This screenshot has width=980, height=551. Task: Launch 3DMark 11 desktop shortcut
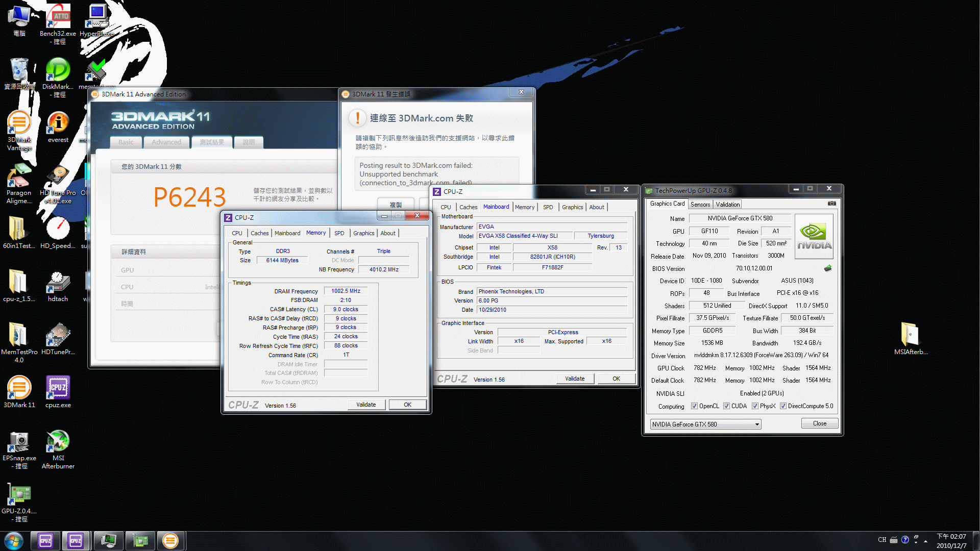coord(19,392)
